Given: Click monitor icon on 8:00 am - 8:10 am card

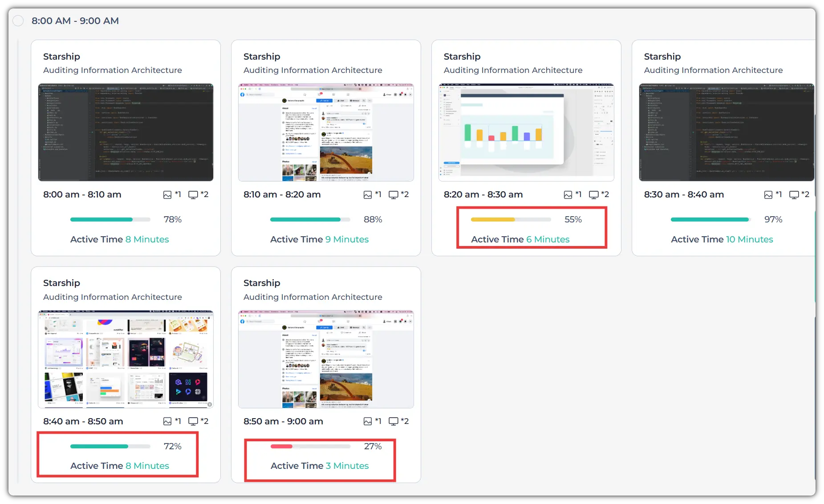Looking at the screenshot, I should coord(193,195).
